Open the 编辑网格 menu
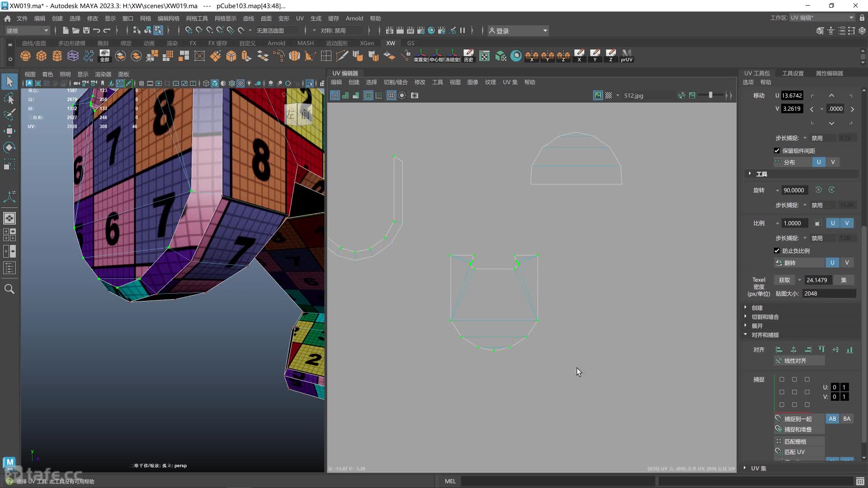Screen dimensions: 868x488 pos(168,19)
